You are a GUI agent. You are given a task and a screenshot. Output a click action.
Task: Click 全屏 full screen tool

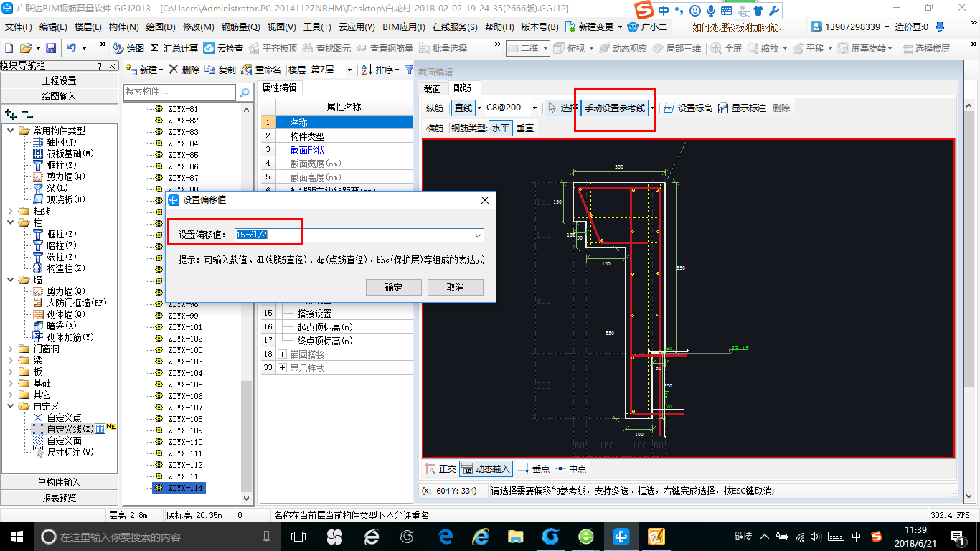726,48
